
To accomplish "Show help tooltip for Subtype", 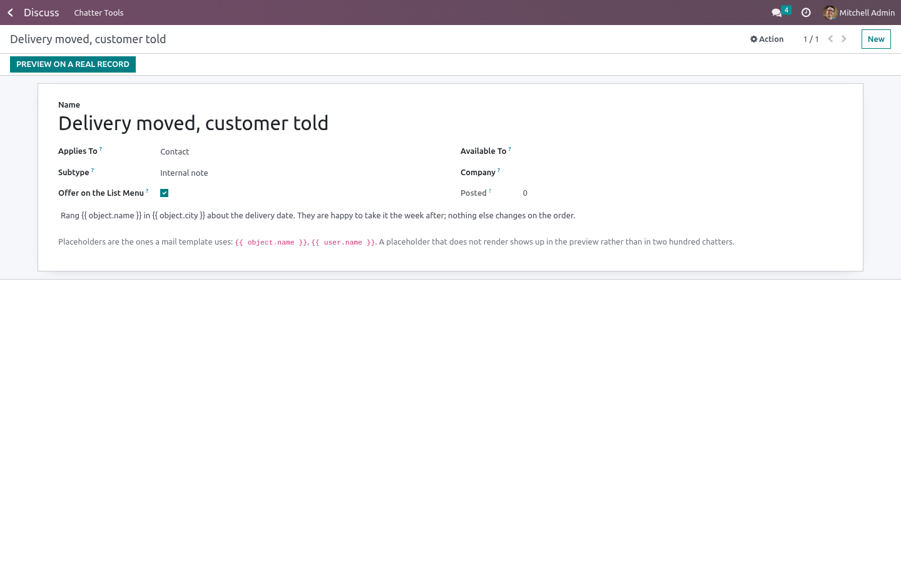I will click(93, 170).
